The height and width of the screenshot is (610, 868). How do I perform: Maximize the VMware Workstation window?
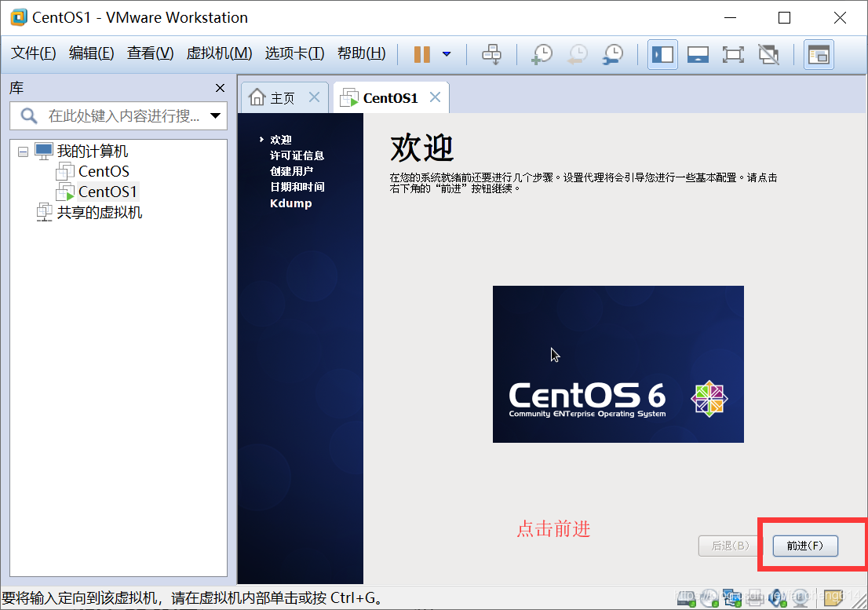(784, 18)
